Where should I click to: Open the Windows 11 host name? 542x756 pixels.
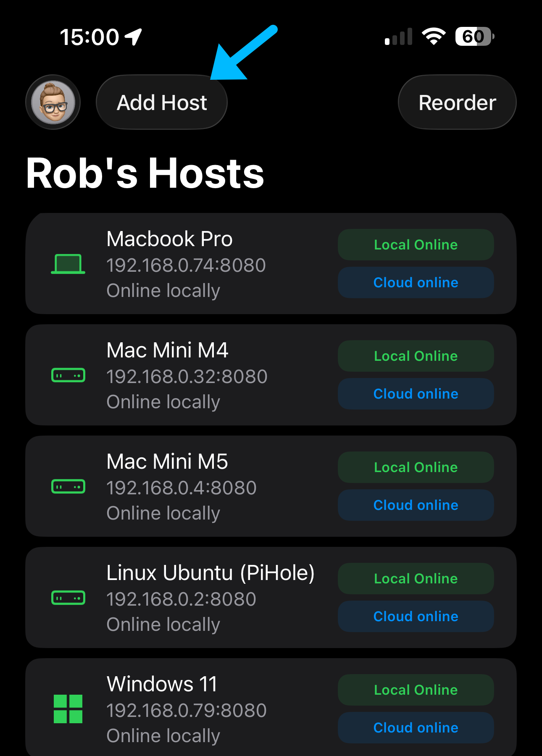click(162, 684)
